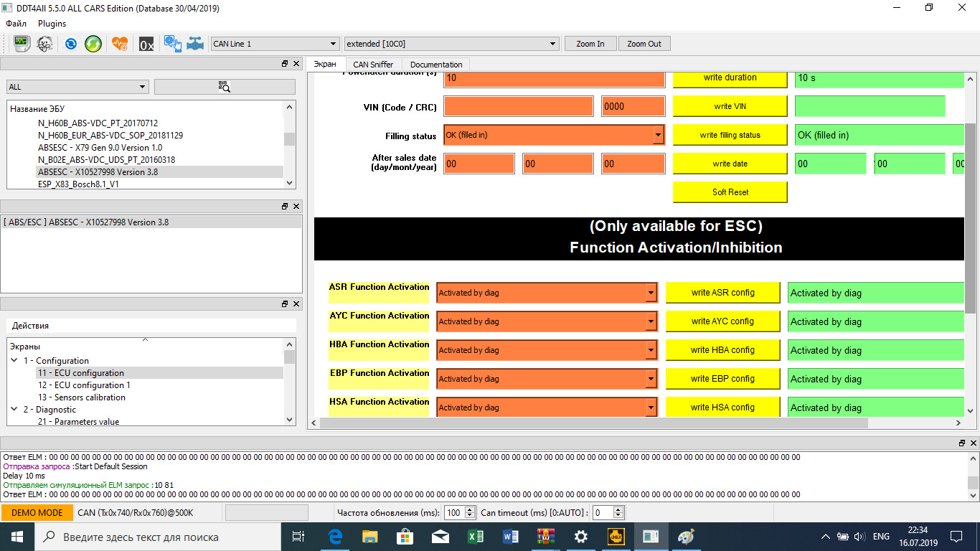This screenshot has width=980, height=551.
Task: Open AYC Function Activation dropdown
Action: click(x=547, y=321)
